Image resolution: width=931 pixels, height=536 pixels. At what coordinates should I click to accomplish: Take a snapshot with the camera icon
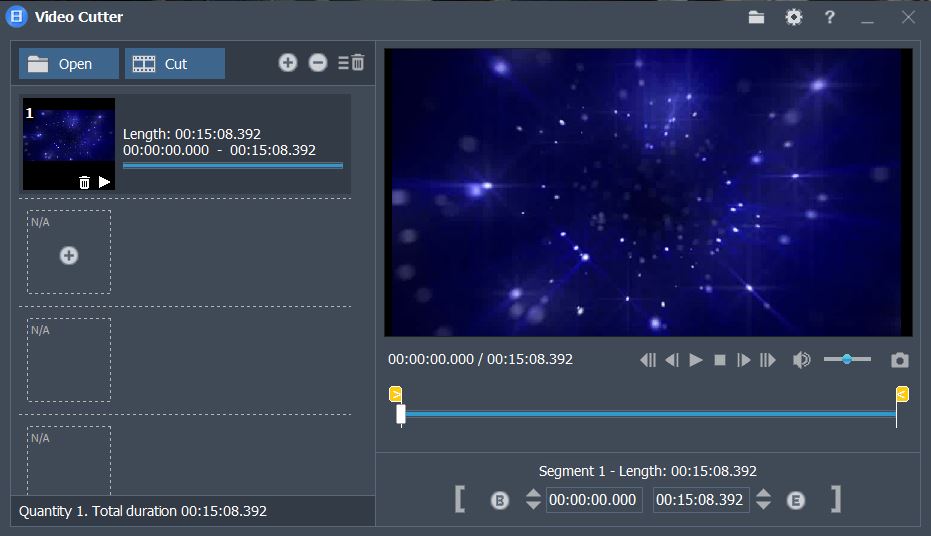click(x=900, y=360)
